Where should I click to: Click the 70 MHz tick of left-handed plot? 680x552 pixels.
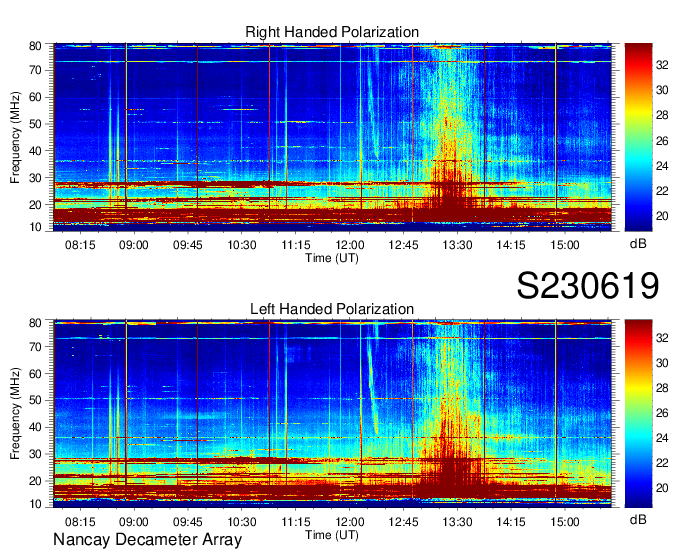pyautogui.click(x=35, y=346)
